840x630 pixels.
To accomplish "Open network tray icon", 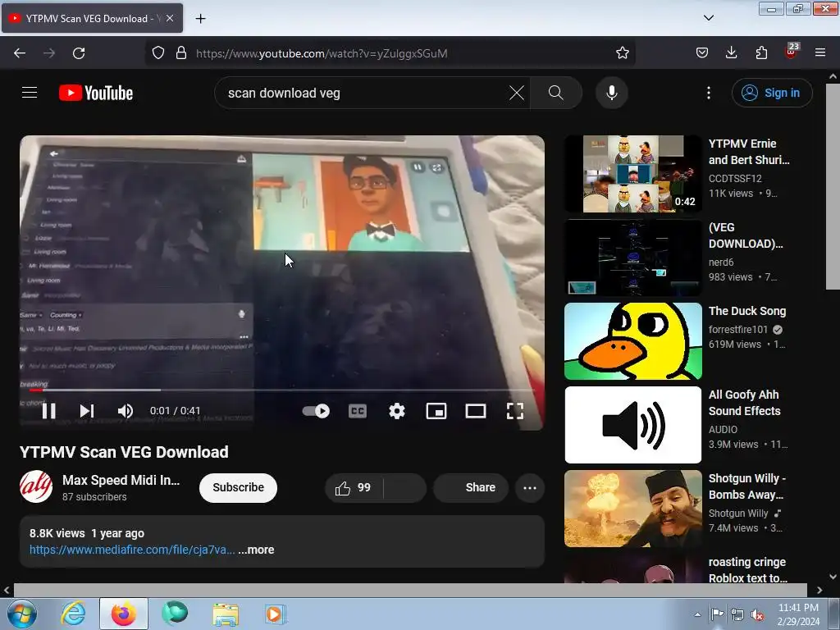I will [x=737, y=615].
